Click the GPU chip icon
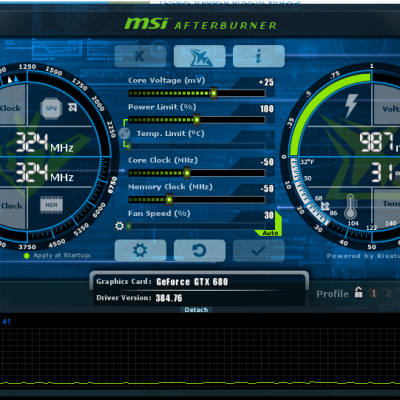Viewport: 400px width, 400px height. click(51, 108)
